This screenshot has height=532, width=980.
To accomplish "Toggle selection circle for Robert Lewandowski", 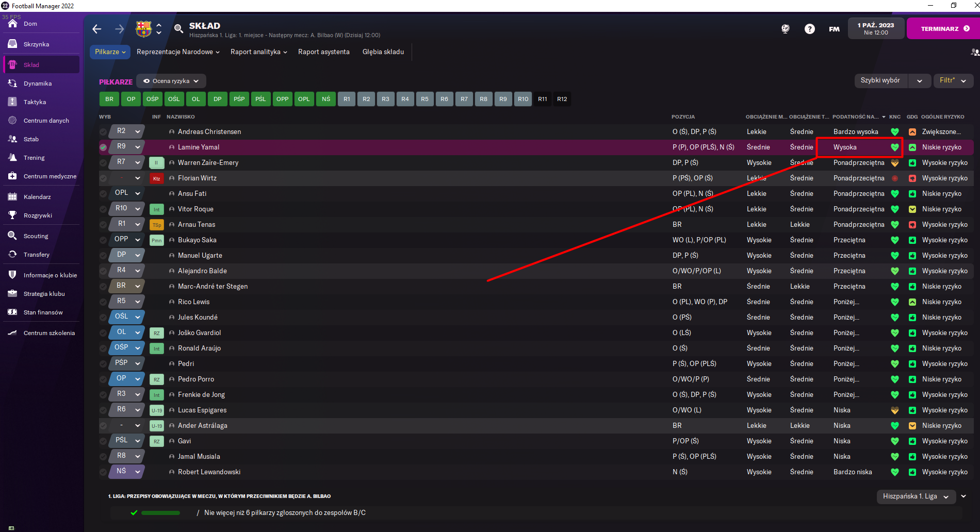I will 103,472.
